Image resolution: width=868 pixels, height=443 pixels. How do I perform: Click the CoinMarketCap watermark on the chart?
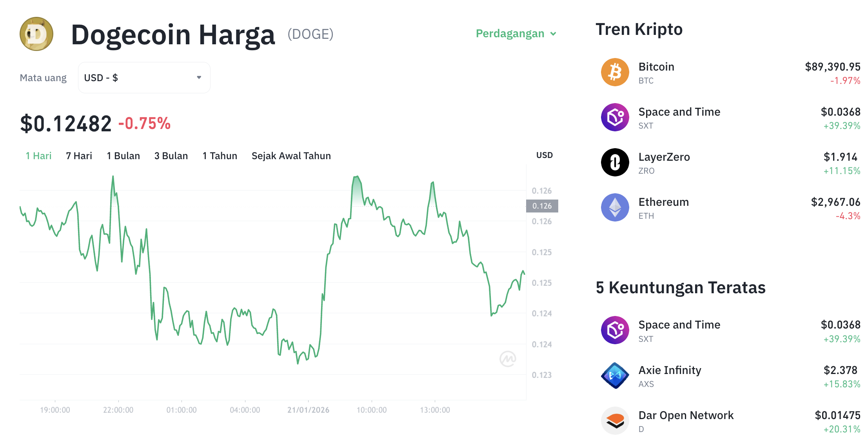coord(507,358)
